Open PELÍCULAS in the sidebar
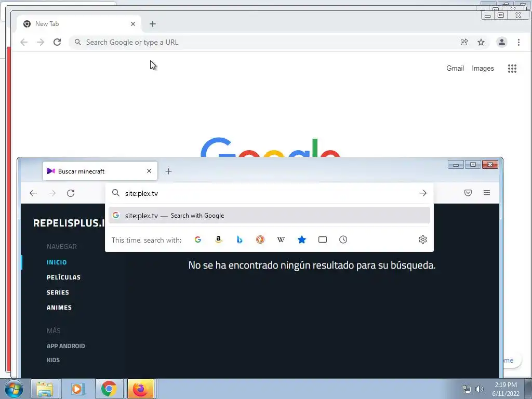 tap(63, 277)
